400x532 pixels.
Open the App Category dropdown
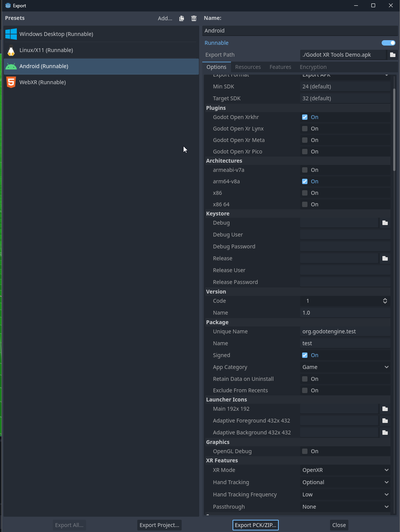point(345,367)
